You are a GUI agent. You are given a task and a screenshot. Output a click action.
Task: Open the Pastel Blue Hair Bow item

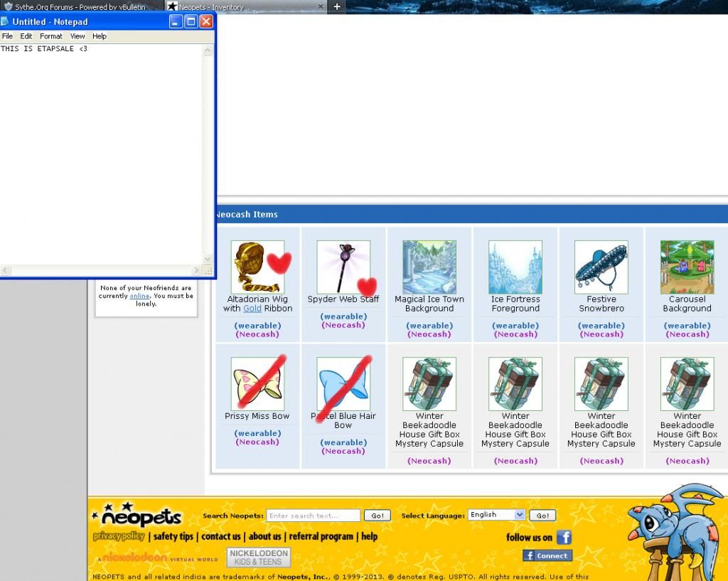tap(343, 383)
